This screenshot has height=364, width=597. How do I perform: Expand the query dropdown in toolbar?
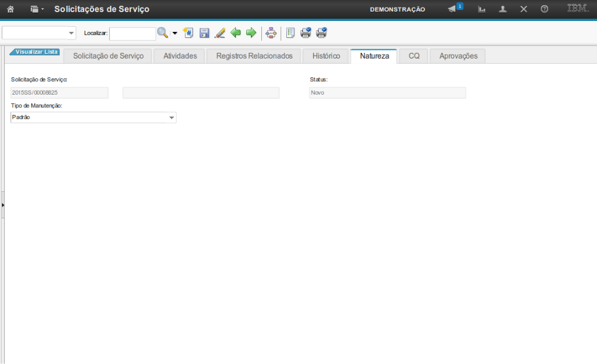tap(71, 33)
